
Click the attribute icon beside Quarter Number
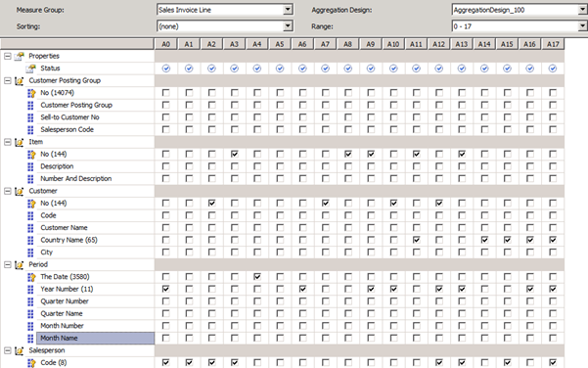30,301
